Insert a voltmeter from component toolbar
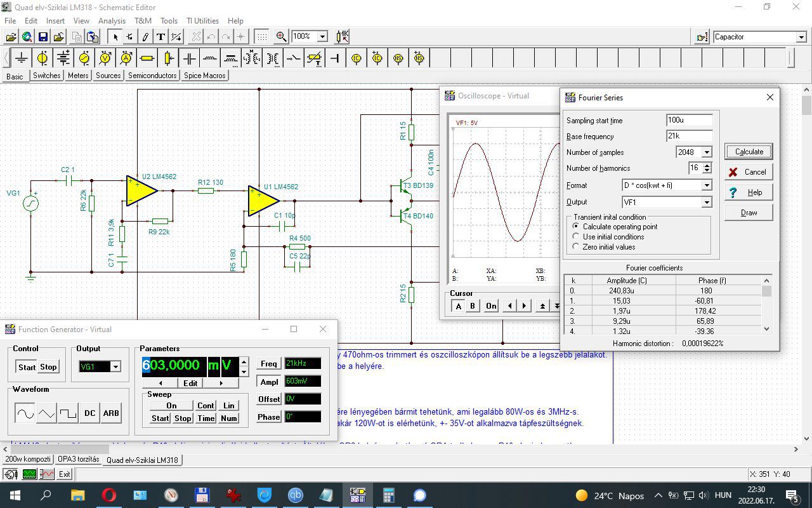 coord(105,58)
